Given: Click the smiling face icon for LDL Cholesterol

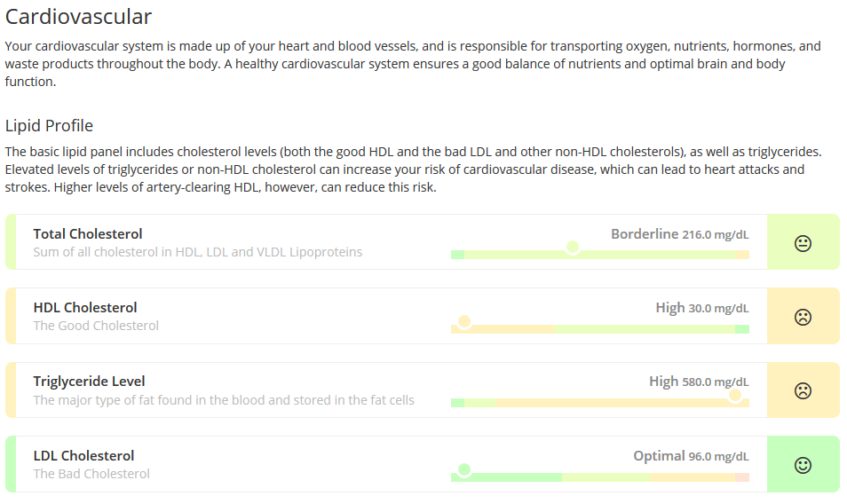Looking at the screenshot, I should tap(803, 465).
